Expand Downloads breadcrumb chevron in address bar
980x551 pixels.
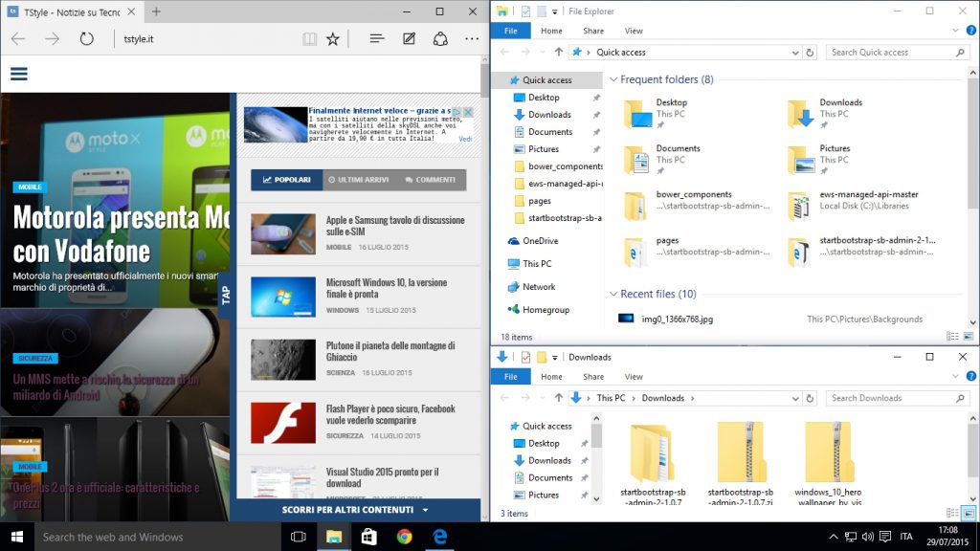(x=693, y=398)
